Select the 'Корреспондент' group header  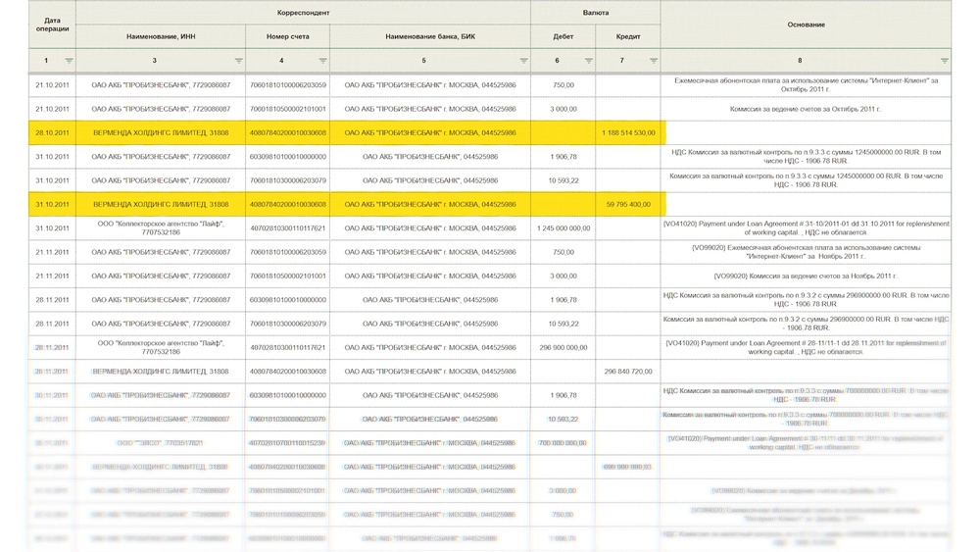(303, 13)
